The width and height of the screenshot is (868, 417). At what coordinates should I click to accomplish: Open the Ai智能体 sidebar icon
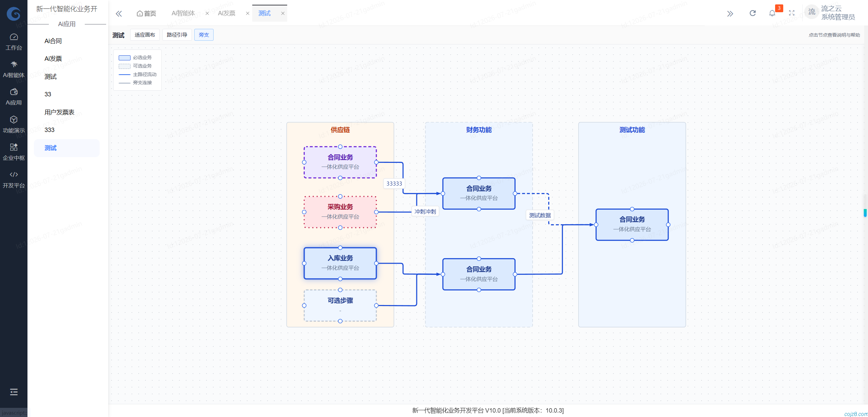coord(14,64)
